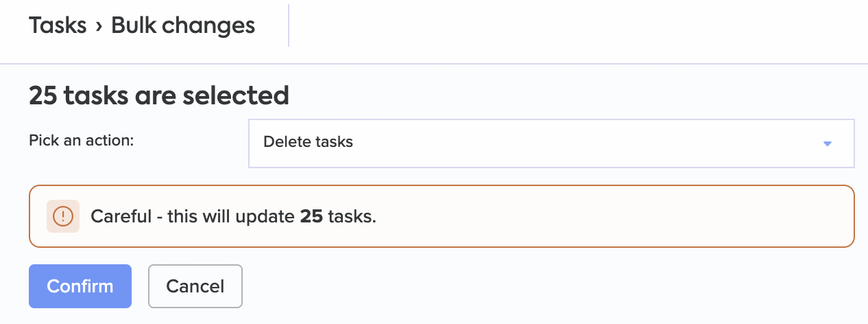
Task: Go back to Tasks via breadcrumb
Action: [x=58, y=25]
